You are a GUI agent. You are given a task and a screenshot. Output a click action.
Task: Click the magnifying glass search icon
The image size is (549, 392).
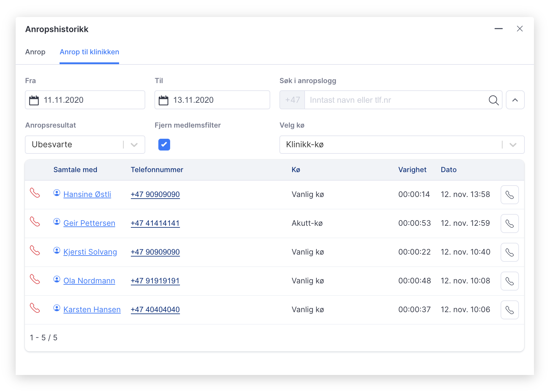coord(493,100)
